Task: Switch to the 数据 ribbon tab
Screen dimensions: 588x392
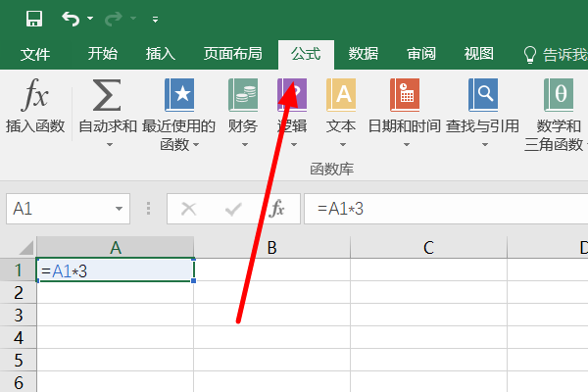Action: pos(363,54)
